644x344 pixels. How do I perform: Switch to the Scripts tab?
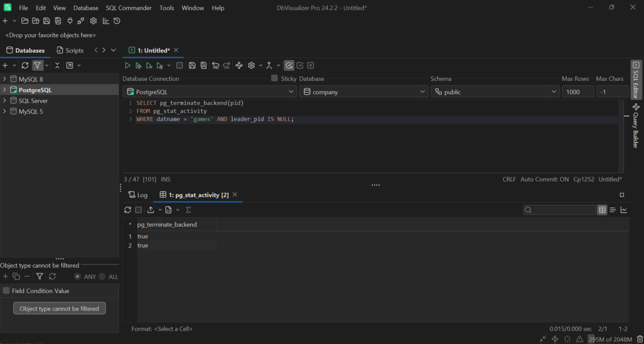[x=69, y=50]
